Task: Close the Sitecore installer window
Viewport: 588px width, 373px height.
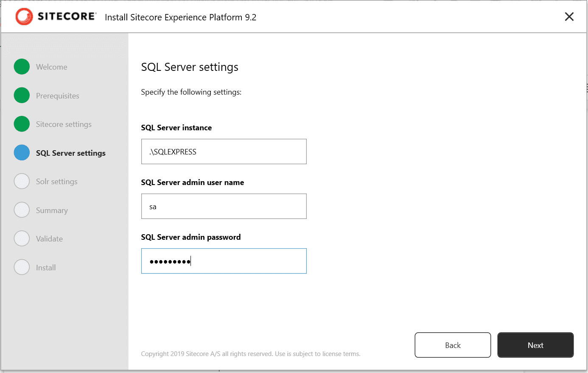Action: [569, 17]
